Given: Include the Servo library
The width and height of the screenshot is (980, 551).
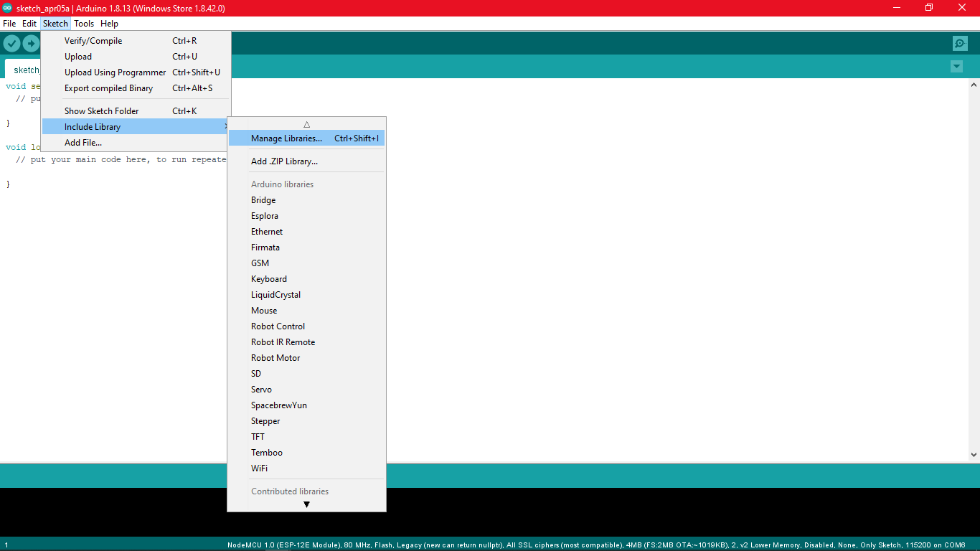Looking at the screenshot, I should click(x=306, y=390).
